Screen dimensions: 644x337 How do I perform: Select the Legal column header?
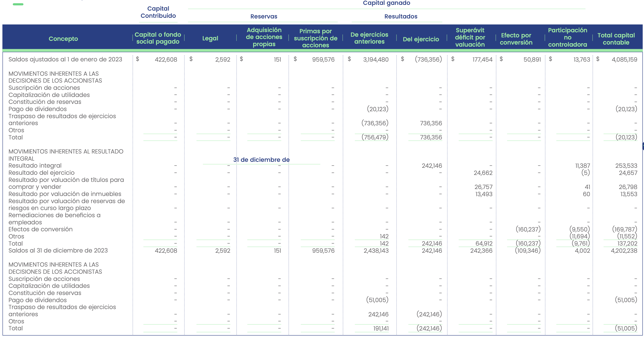coord(210,38)
